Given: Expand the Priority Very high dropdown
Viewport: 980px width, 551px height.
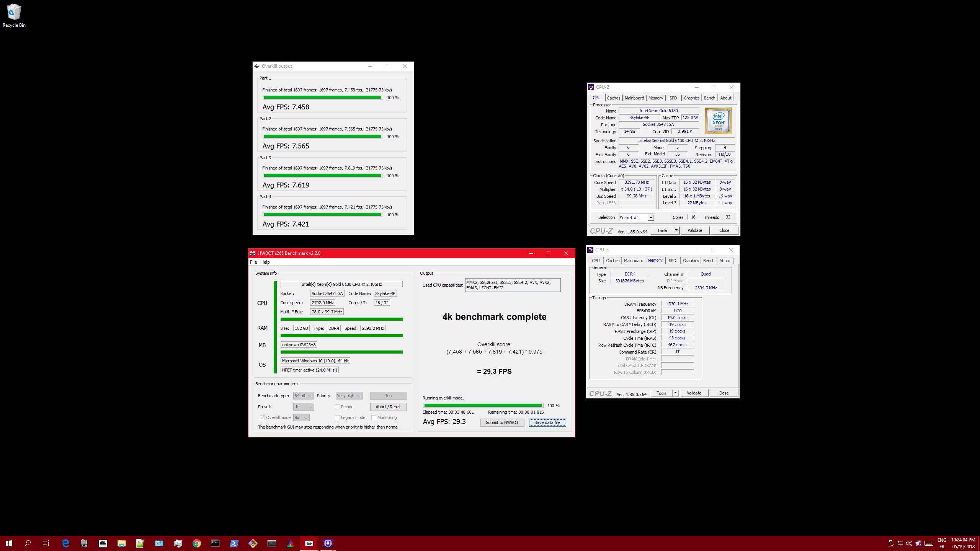Looking at the screenshot, I should [349, 396].
